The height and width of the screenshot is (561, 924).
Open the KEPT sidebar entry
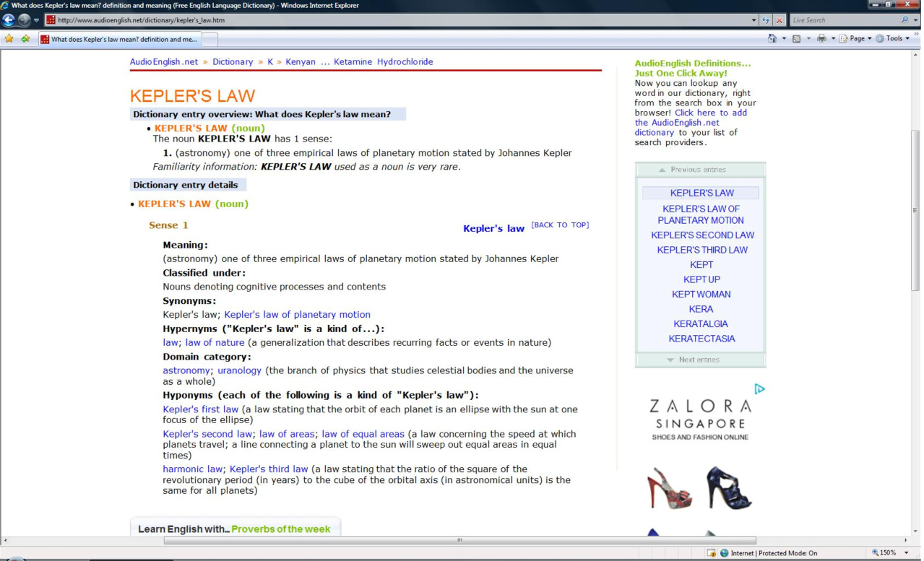[x=701, y=265]
